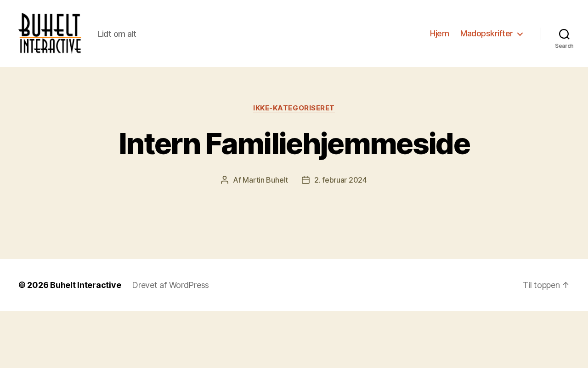
Task: View posts by Martin Buhelt
Action: tap(265, 180)
